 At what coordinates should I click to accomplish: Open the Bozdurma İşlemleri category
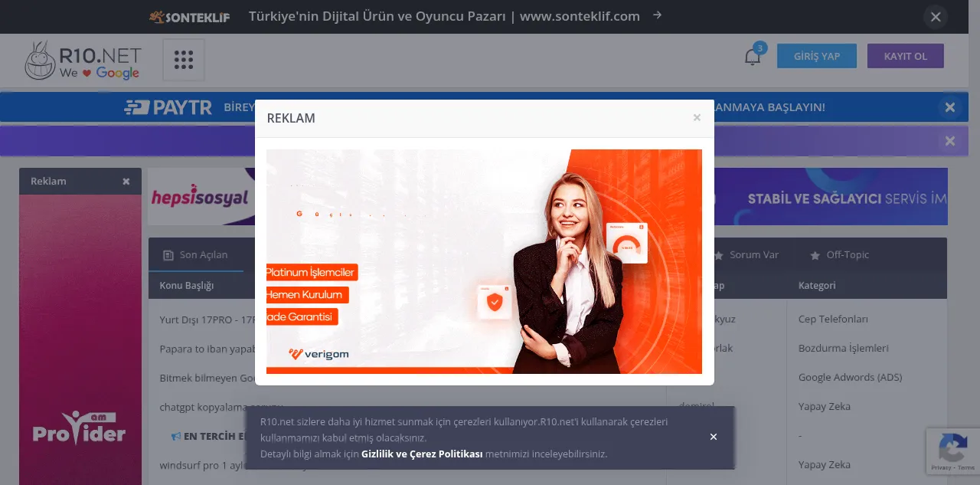844,348
